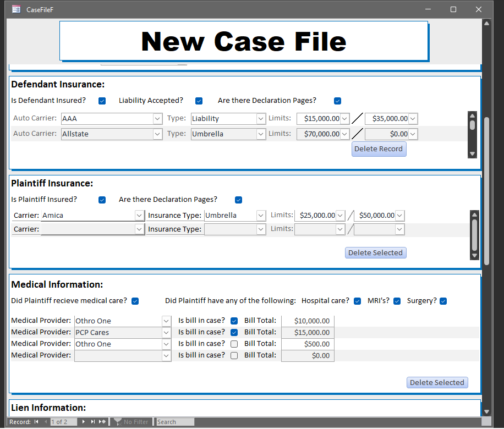Click Delete Record in Defendant Insurance section
Image resolution: width=504 pixels, height=429 pixels.
point(379,148)
